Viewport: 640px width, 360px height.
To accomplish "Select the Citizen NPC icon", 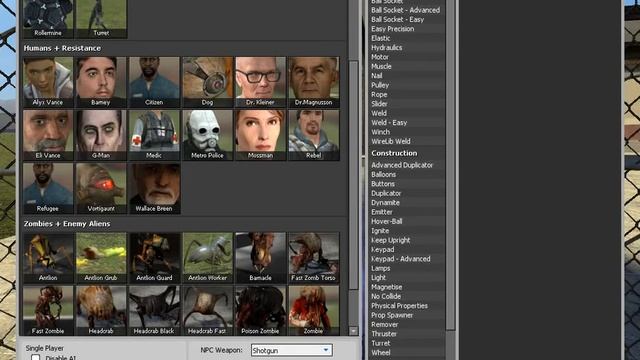I will pos(154,82).
